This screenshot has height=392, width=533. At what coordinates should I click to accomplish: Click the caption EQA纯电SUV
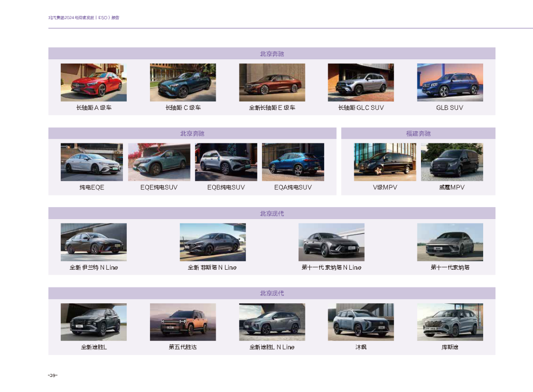click(293, 187)
